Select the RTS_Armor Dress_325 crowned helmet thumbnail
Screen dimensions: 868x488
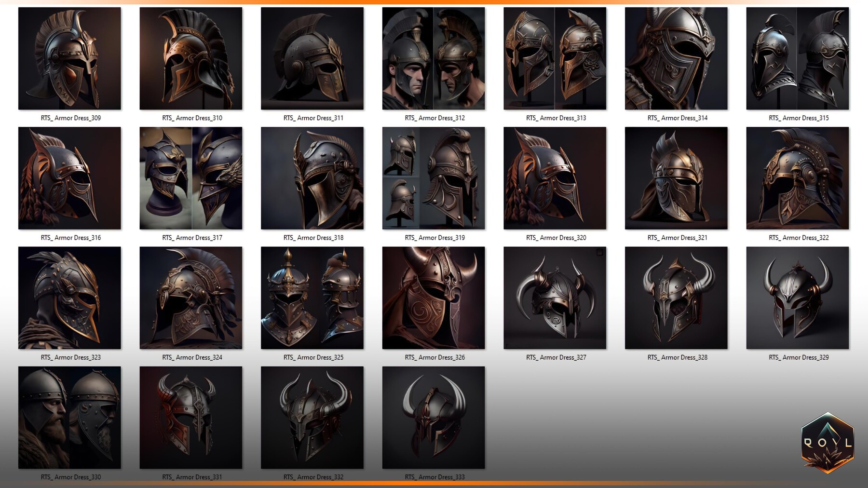pyautogui.click(x=312, y=298)
